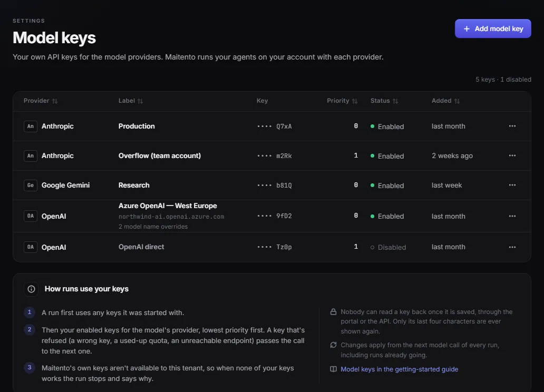Click the 5 keys · 1 disabled summary
The height and width of the screenshot is (392, 544).
click(503, 80)
